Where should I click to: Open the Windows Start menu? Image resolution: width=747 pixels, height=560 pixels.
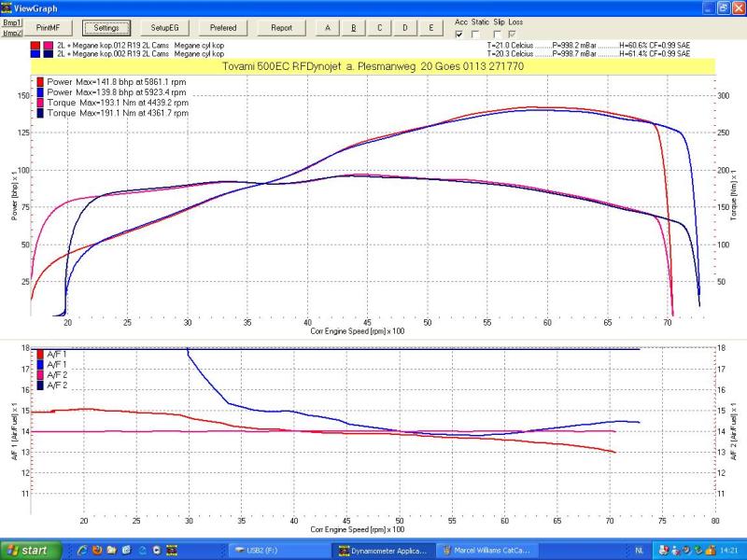[x=28, y=551]
